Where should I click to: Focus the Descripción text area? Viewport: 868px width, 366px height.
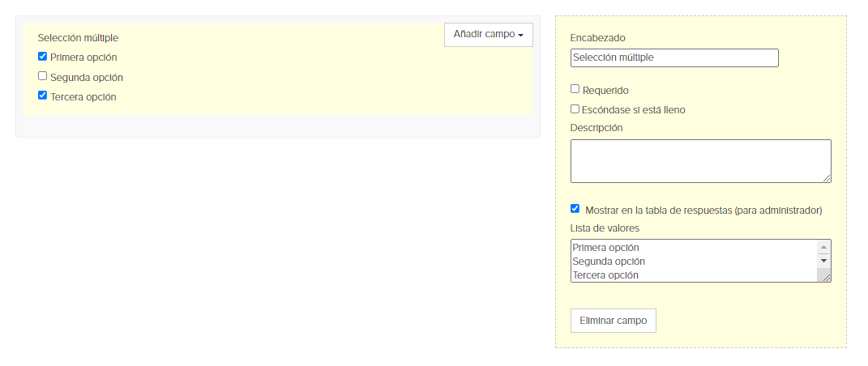point(701,161)
